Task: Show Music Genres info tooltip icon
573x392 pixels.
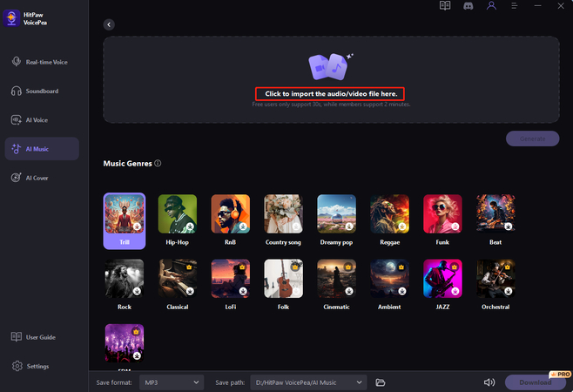Action: [158, 163]
